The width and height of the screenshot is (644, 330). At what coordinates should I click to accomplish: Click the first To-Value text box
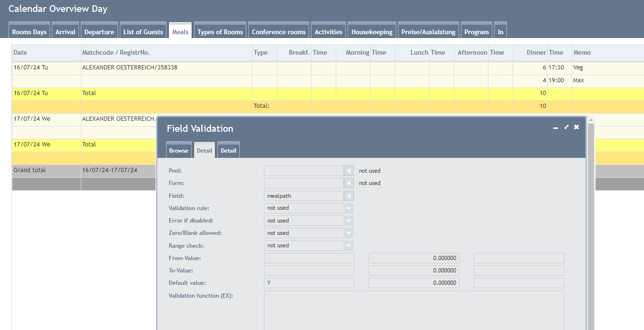[x=309, y=271]
